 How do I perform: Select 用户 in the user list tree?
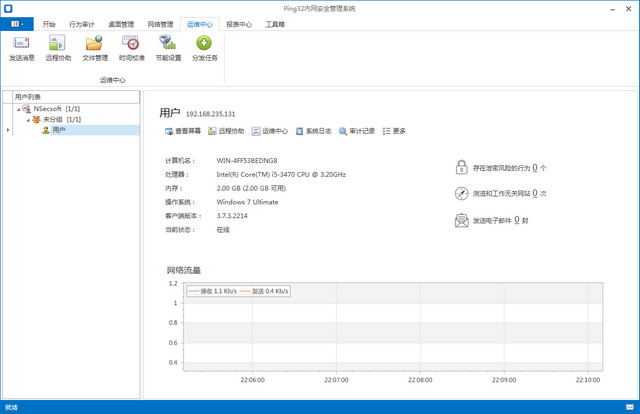click(59, 130)
